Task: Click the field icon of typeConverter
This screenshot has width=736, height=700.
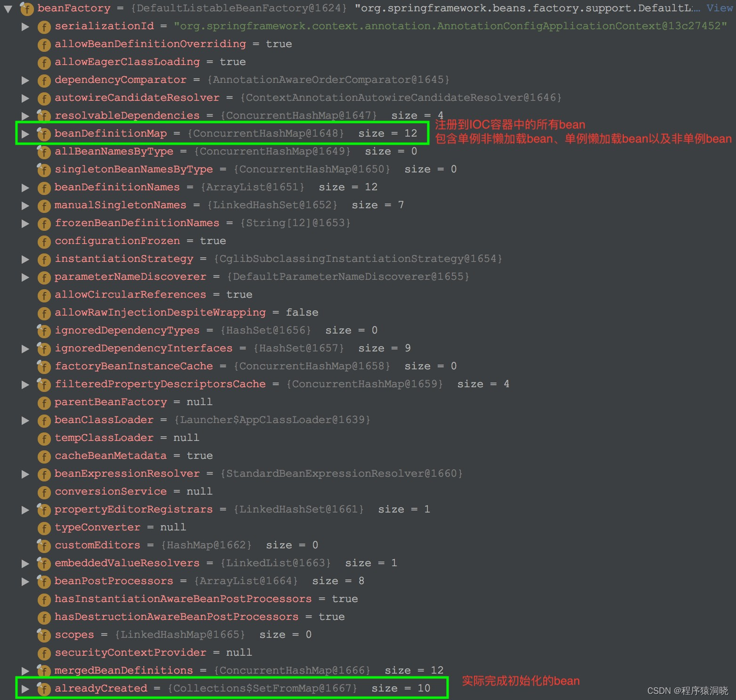Action: (x=44, y=528)
